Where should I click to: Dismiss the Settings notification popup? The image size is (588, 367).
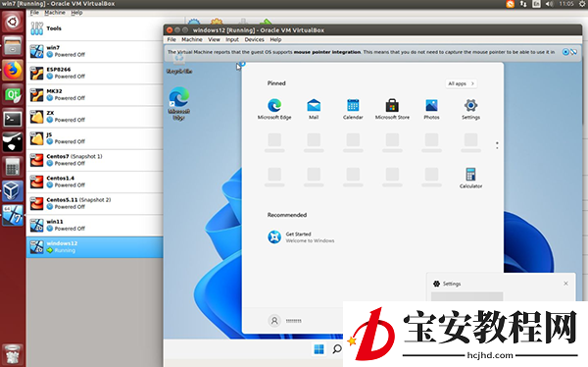(565, 284)
